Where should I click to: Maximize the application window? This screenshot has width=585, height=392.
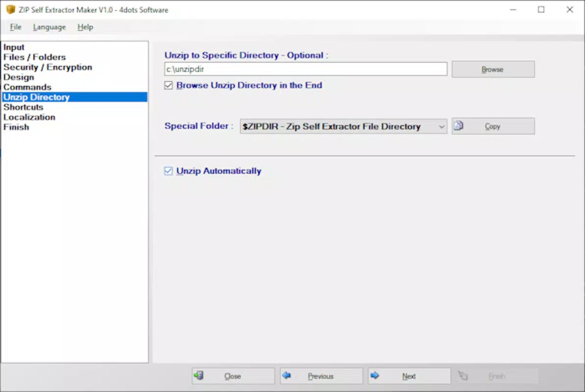(x=541, y=10)
